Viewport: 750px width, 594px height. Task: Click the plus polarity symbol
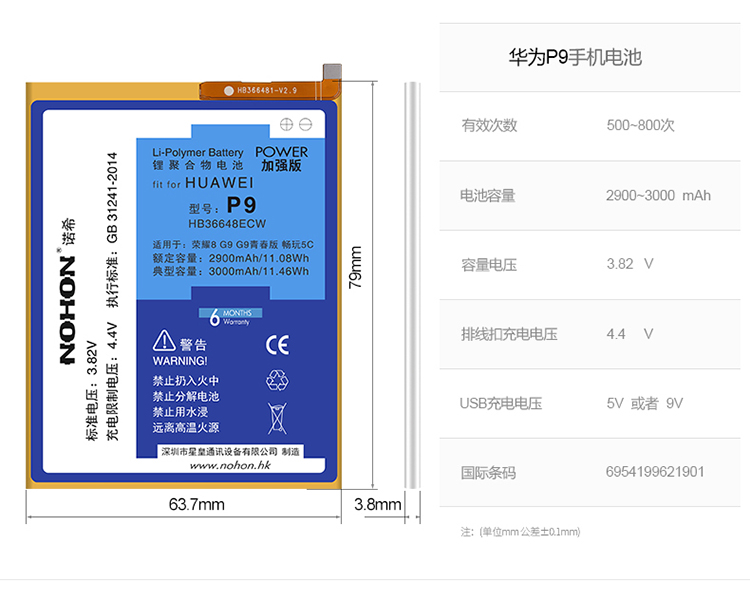[x=287, y=124]
